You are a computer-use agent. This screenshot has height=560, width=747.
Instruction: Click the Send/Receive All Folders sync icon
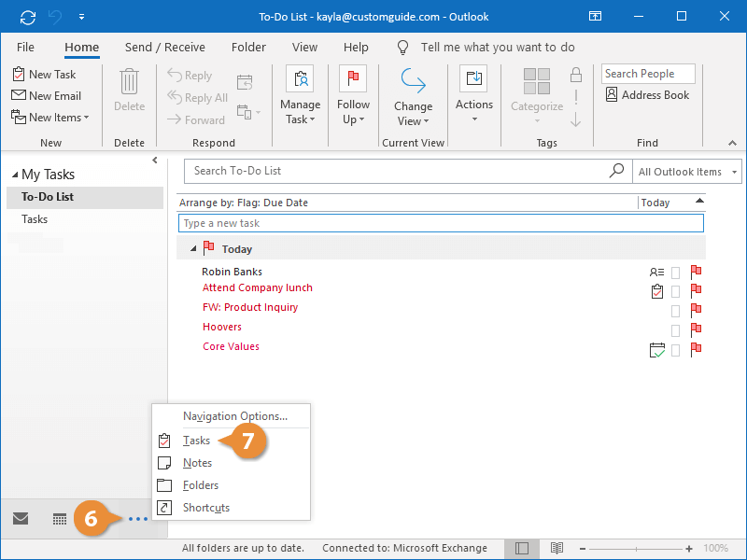28,17
